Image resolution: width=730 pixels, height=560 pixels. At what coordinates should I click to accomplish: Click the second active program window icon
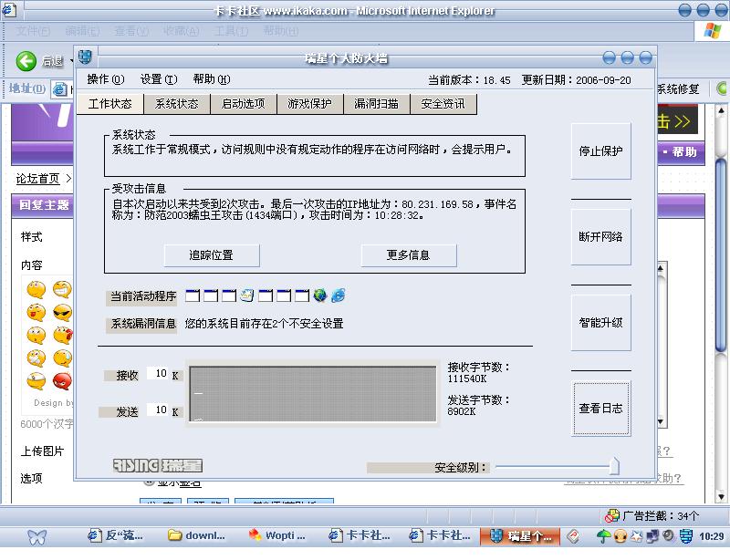tap(211, 296)
